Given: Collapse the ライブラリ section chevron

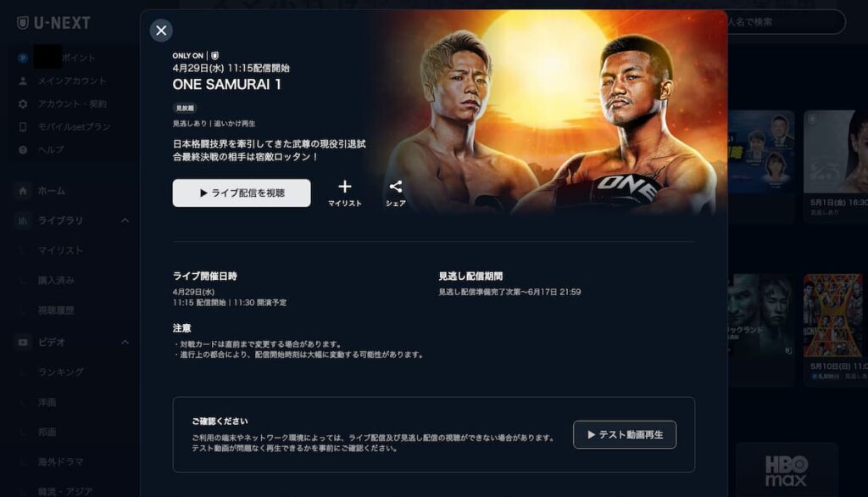Looking at the screenshot, I should (x=125, y=221).
